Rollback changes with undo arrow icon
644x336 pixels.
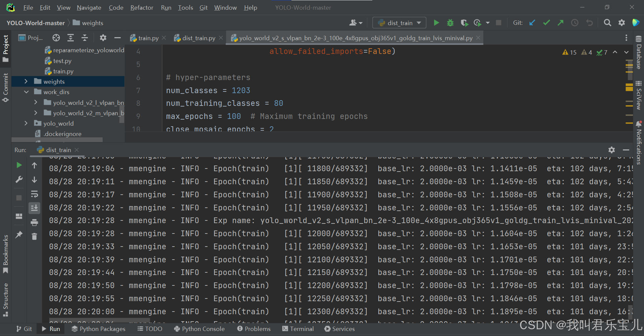589,23
